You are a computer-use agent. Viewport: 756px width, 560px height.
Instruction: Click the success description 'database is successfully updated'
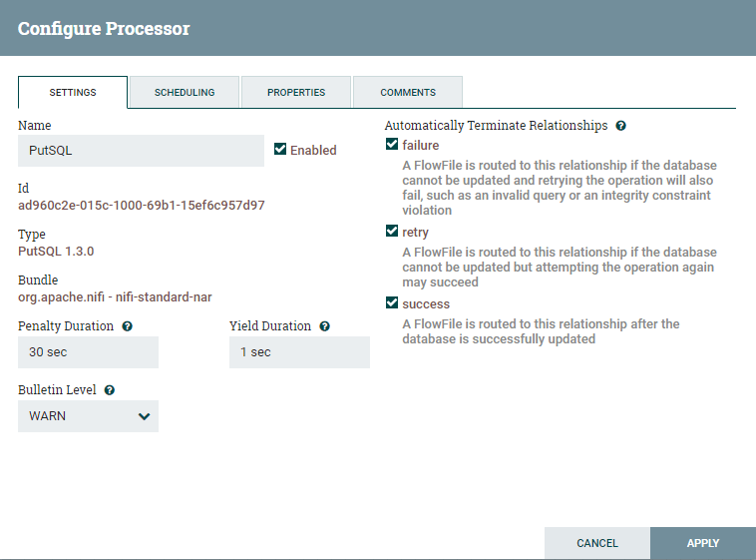coord(541,331)
